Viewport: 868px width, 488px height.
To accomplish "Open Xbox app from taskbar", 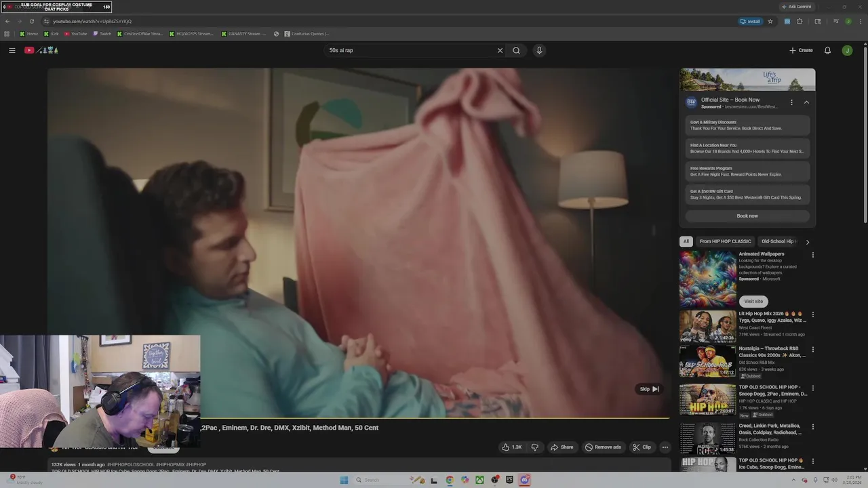I will [479, 480].
